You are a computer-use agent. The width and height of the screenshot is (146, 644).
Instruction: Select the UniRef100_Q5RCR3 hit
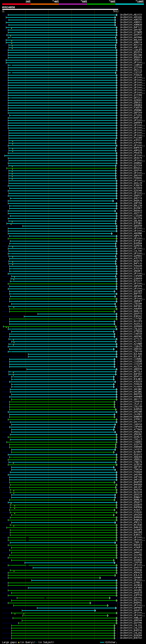click(131, 103)
